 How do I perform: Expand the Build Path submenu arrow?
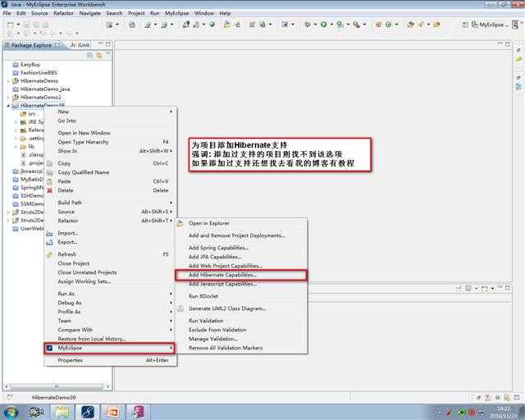[171, 203]
